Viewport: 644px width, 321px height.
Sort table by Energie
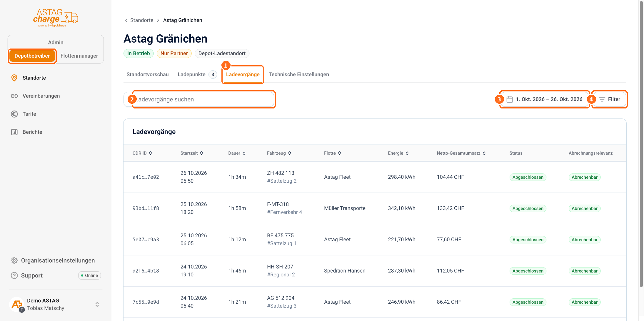[x=398, y=153]
